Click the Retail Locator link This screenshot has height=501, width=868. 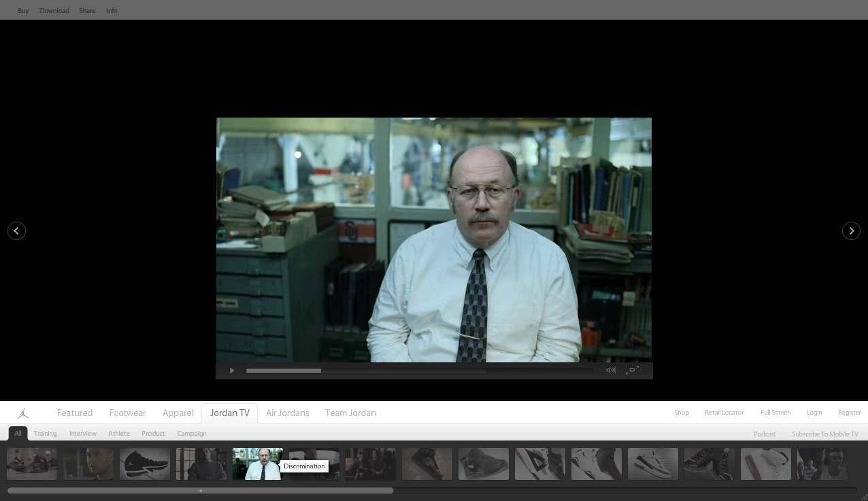(724, 413)
